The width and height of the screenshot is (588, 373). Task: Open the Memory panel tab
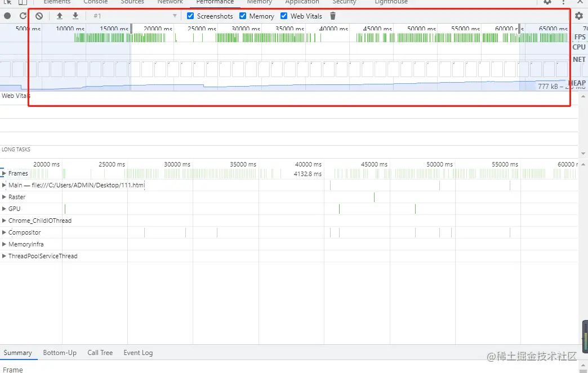[260, 2]
